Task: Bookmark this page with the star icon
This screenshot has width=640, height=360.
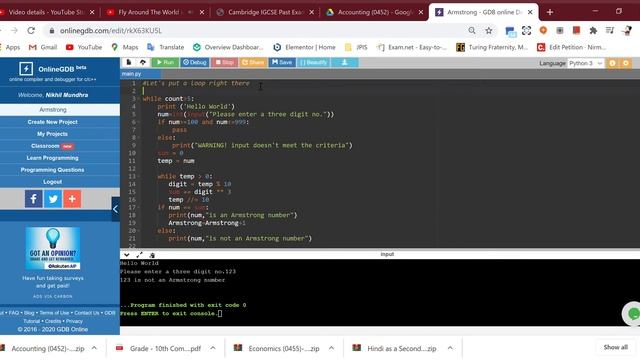Action: click(489, 30)
